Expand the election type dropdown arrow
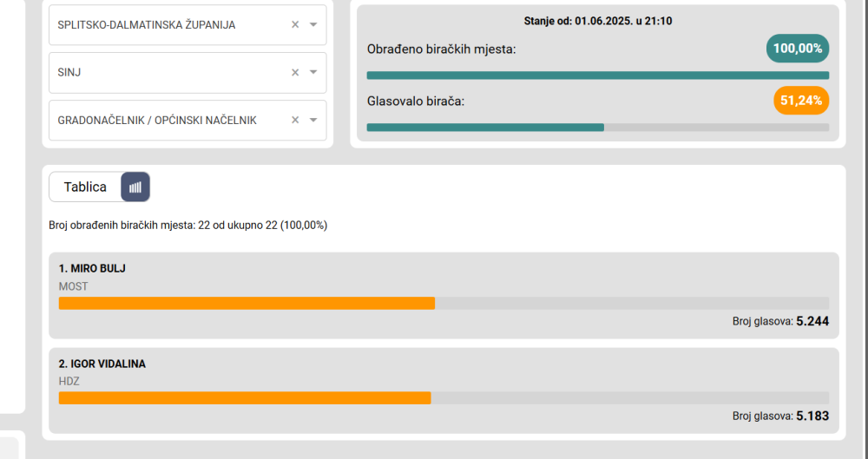 313,120
